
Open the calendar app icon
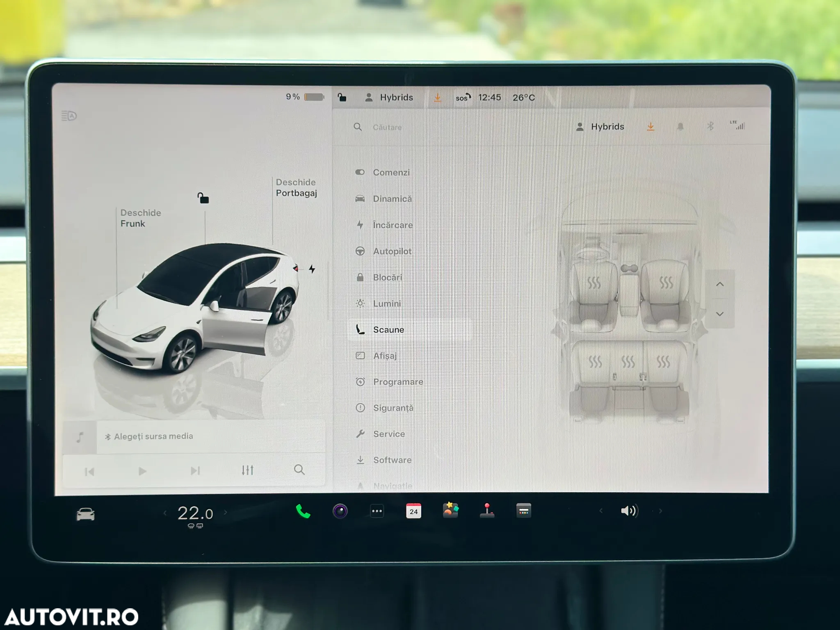point(413,511)
